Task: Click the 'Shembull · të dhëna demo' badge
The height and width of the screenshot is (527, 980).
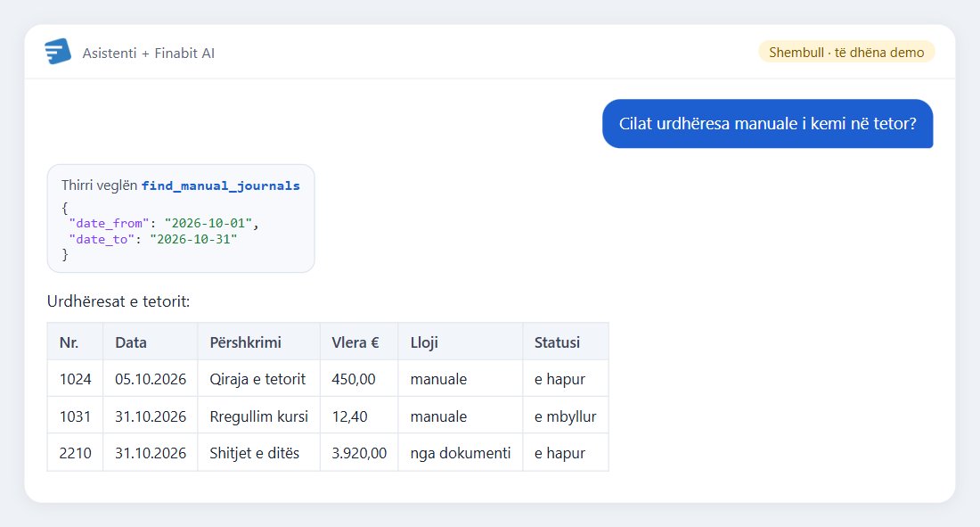Action: (846, 52)
